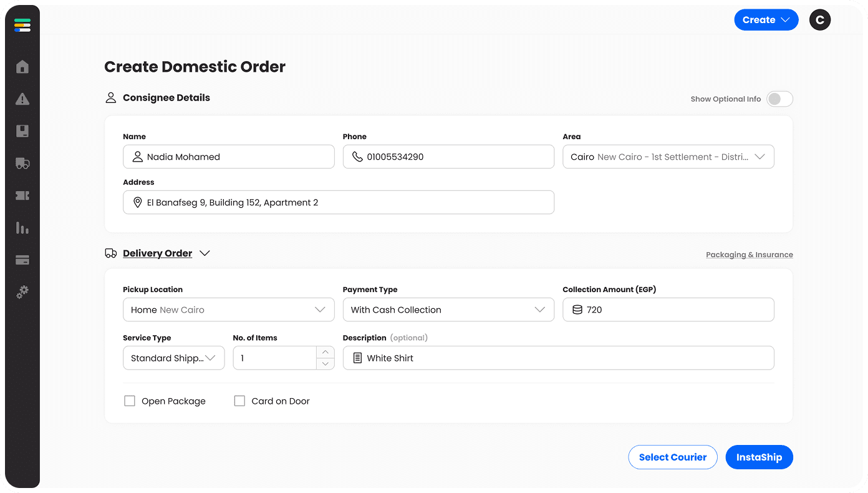This screenshot has height=493, width=868.
Task: Click the package box sidebar icon
Action: pos(22,131)
